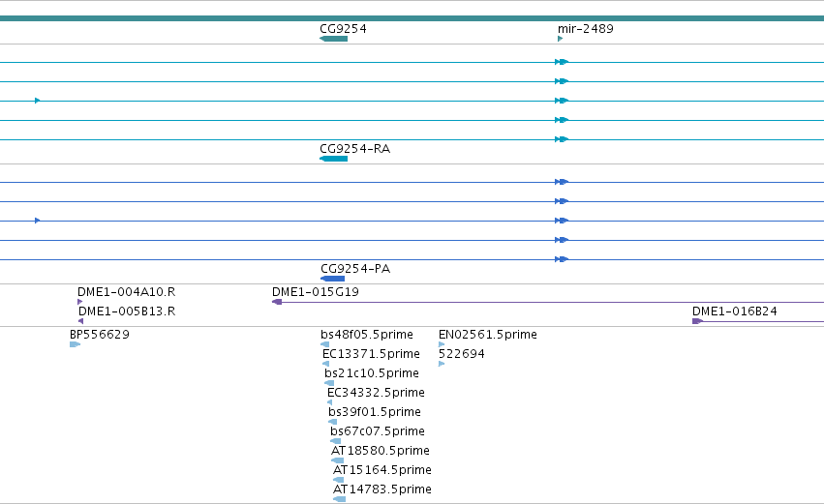Click the mir-2489 gene label
824x504 pixels.
point(586,28)
